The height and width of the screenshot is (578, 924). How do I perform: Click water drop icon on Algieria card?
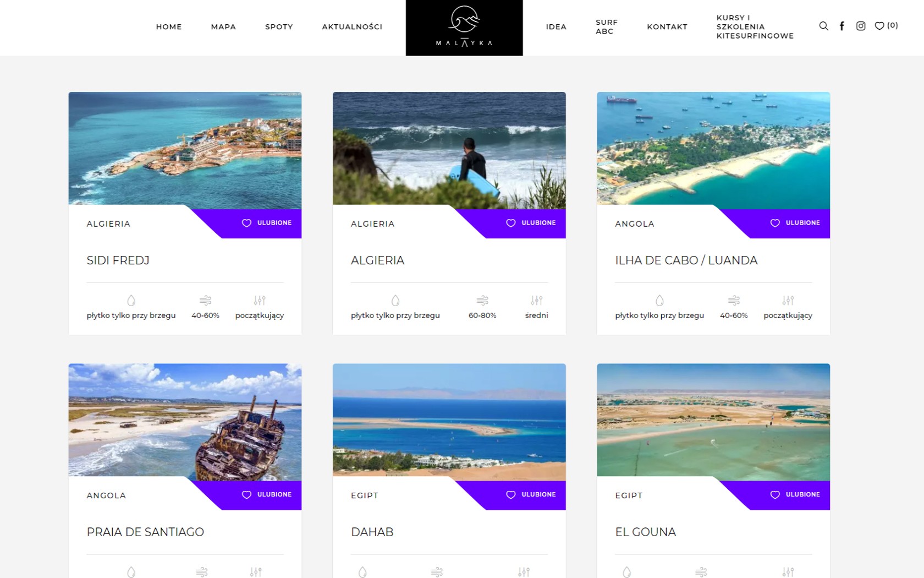point(395,300)
